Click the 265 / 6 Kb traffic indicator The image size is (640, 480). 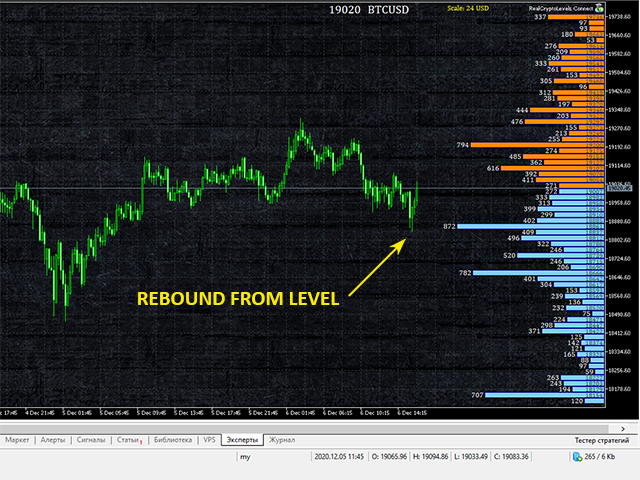tap(600, 457)
